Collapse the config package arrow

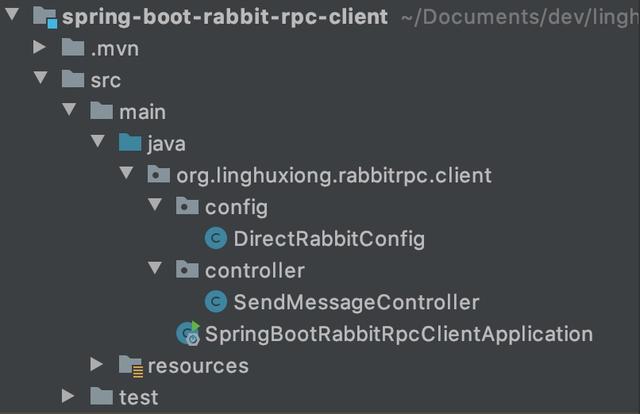(x=155, y=205)
